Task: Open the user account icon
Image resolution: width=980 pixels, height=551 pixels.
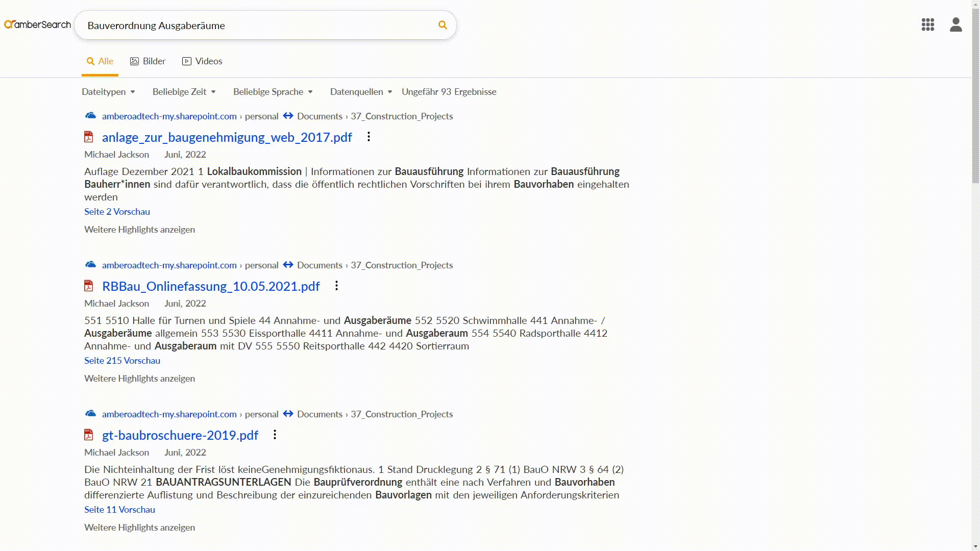Action: pos(955,24)
